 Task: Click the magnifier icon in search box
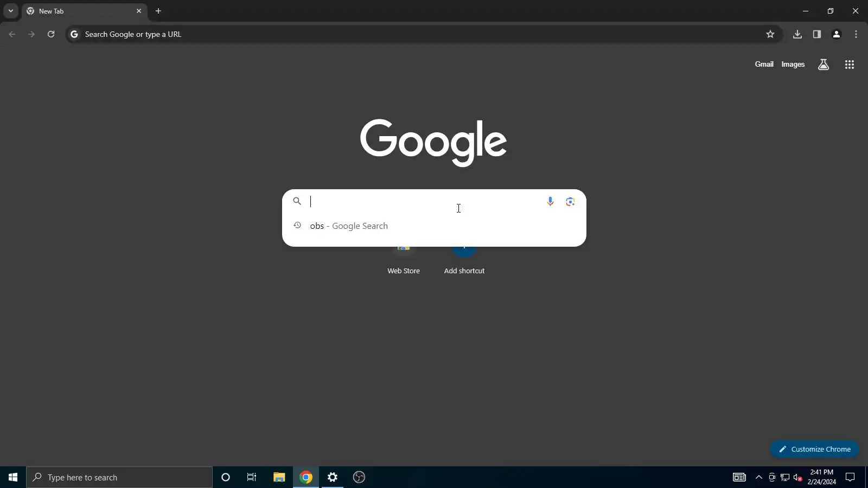pos(297,201)
